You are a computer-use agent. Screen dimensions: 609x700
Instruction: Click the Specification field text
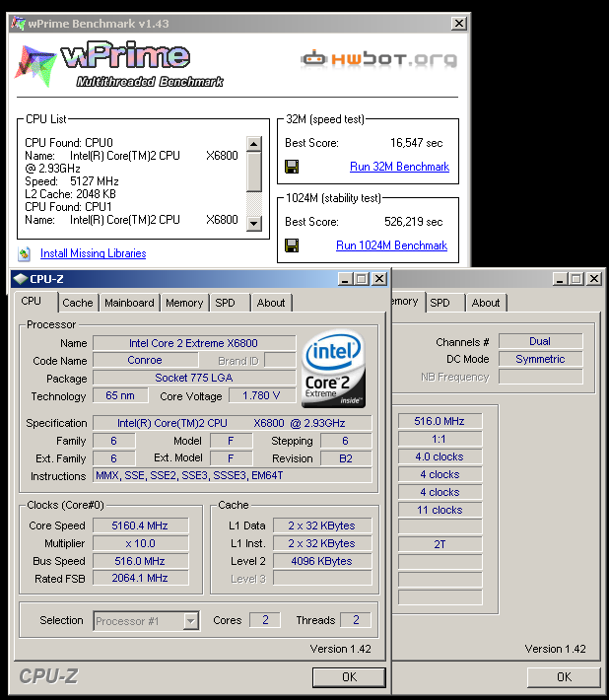[232, 423]
